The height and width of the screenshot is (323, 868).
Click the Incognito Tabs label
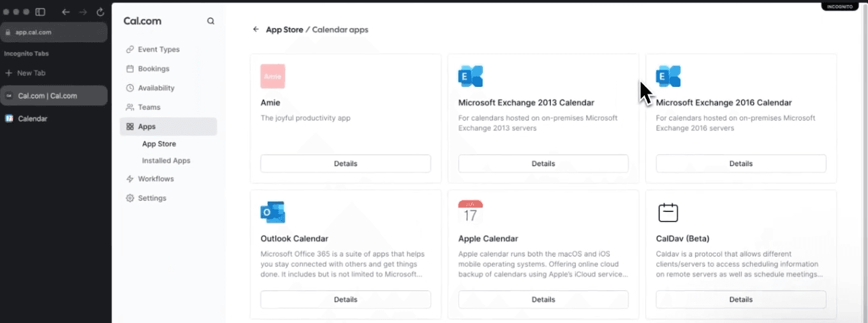click(x=26, y=54)
